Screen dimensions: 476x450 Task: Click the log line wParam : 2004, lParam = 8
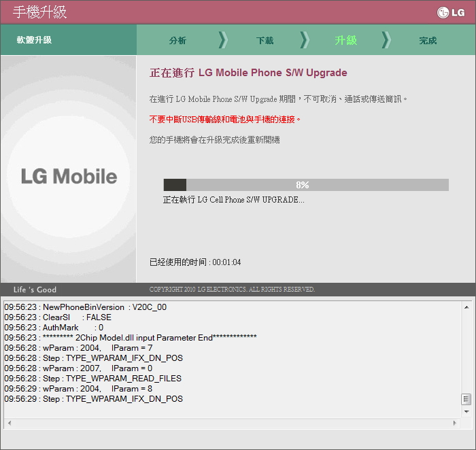(x=78, y=388)
